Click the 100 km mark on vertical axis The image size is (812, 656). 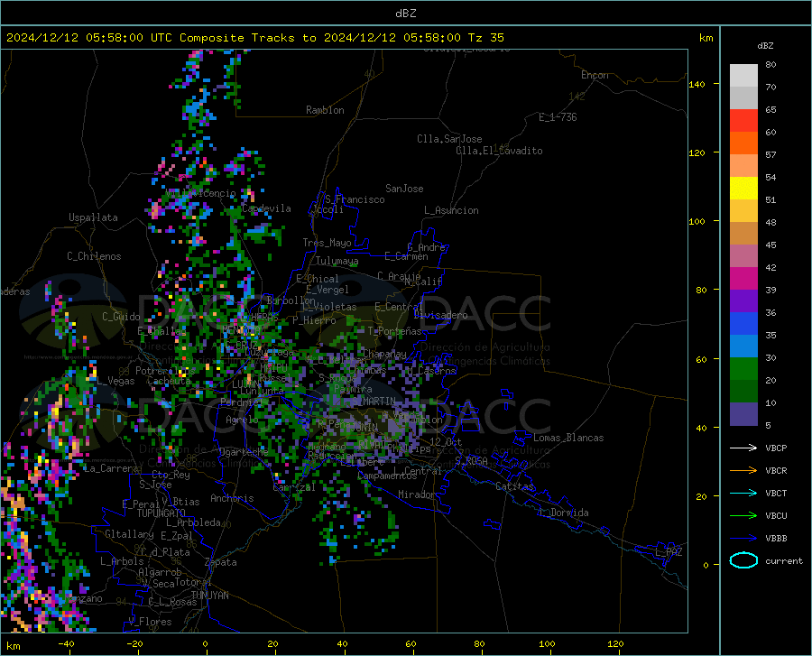click(697, 221)
